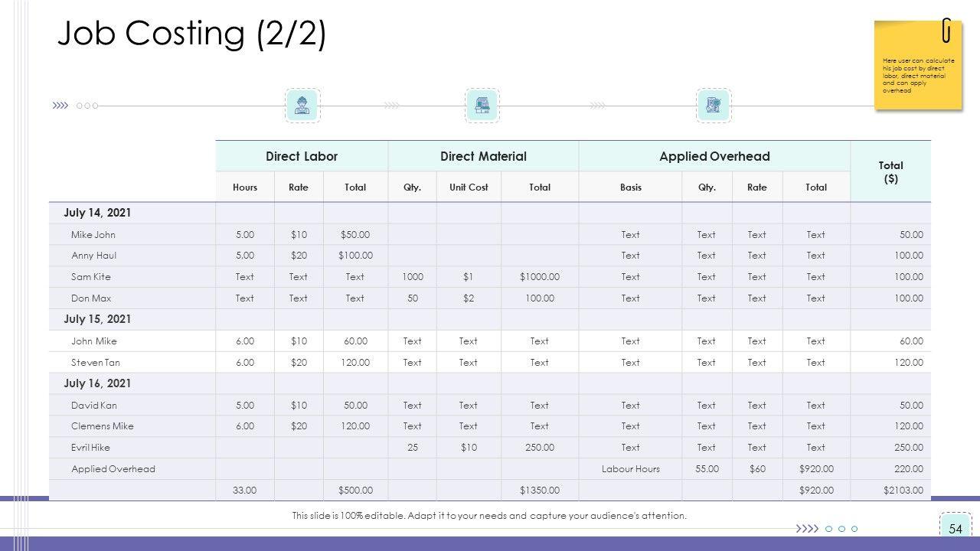Select the Direct Labor column header
Image resolution: width=980 pixels, height=551 pixels.
point(302,156)
